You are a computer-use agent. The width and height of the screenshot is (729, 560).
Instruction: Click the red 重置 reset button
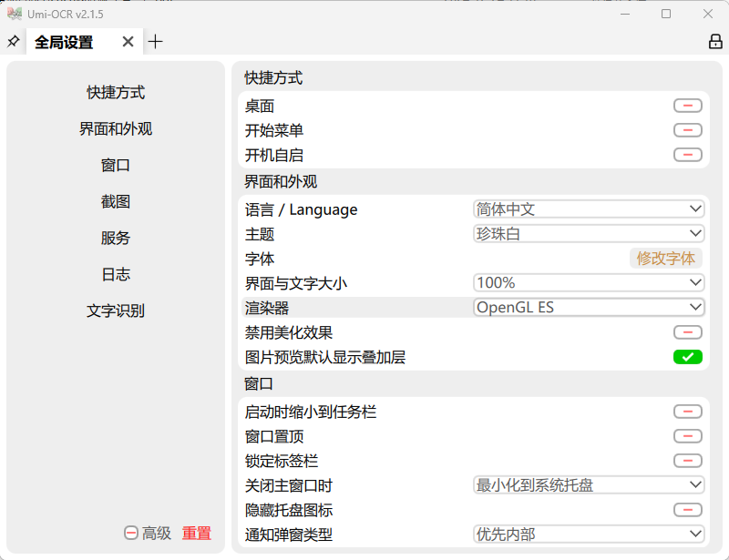[197, 533]
